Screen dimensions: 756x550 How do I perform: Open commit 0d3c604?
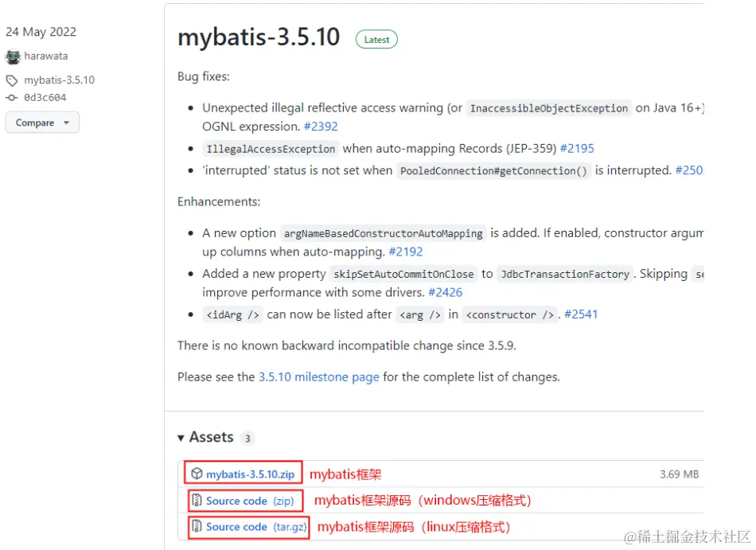[45, 97]
